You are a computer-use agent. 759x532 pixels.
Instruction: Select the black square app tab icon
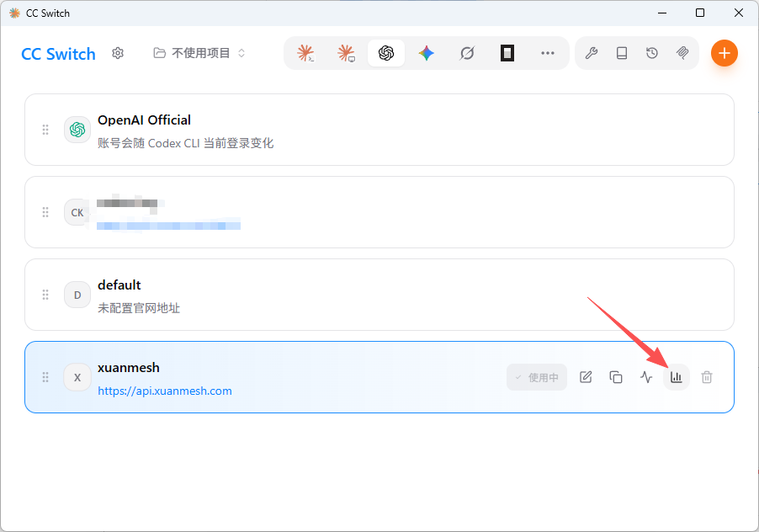coord(507,53)
